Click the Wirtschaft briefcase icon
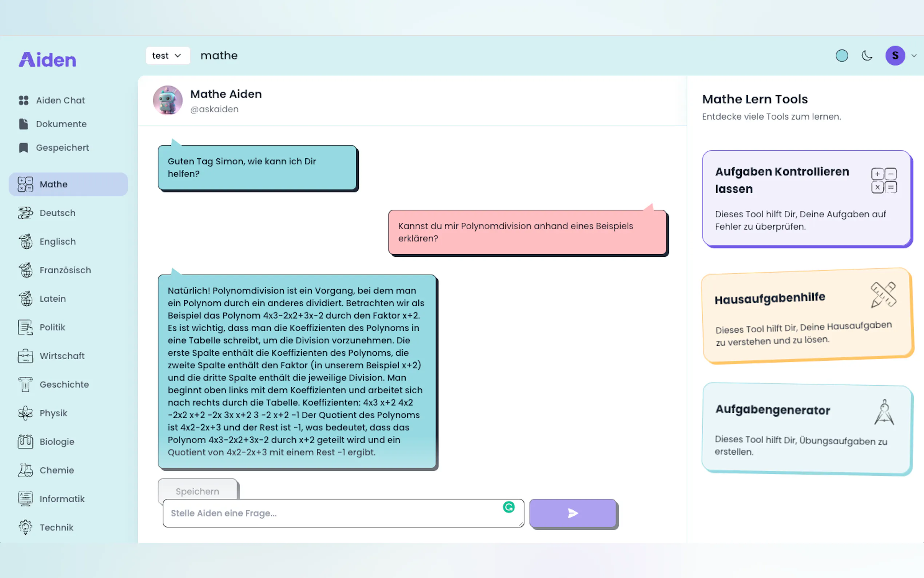924x578 pixels. coord(25,356)
